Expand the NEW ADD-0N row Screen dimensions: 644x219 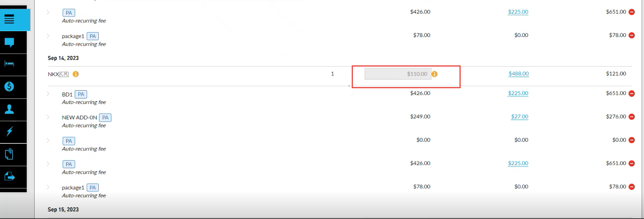tap(48, 117)
